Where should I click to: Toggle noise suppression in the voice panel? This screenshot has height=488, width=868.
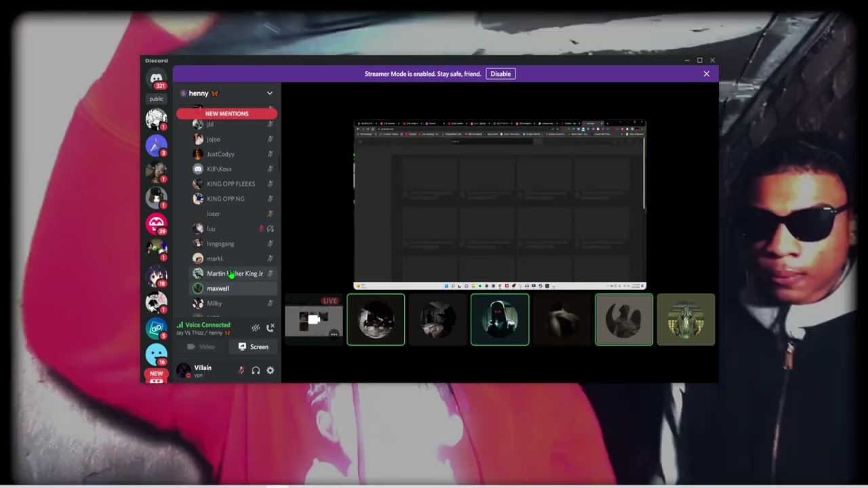click(256, 328)
